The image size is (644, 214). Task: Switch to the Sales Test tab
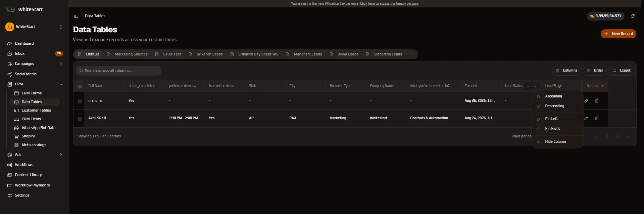(x=168, y=54)
